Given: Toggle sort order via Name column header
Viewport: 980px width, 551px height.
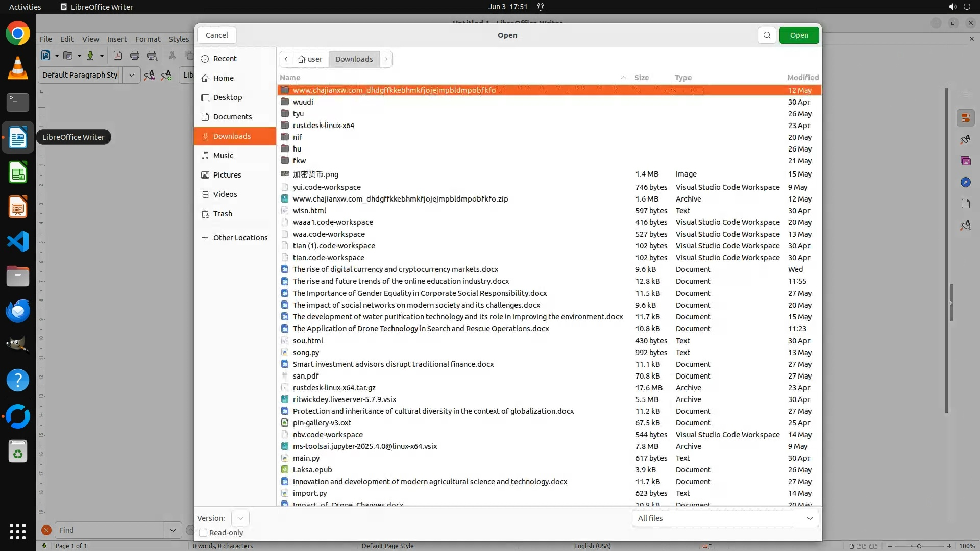Looking at the screenshot, I should [x=290, y=78].
